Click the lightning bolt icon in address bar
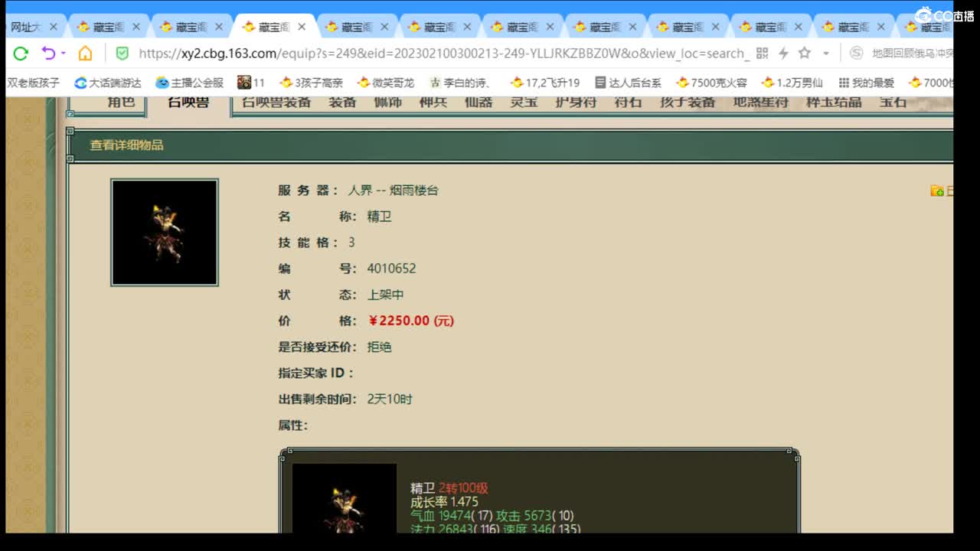 [782, 54]
